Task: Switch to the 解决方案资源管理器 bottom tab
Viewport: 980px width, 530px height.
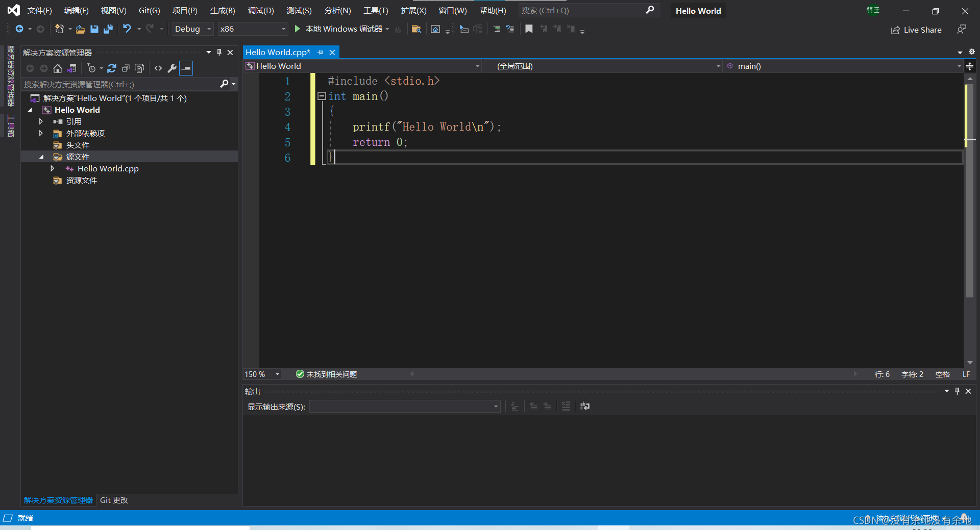Action: (58, 500)
